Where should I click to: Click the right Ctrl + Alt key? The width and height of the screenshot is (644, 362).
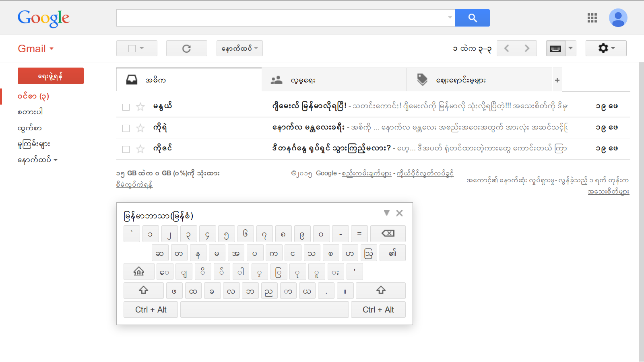(x=378, y=310)
